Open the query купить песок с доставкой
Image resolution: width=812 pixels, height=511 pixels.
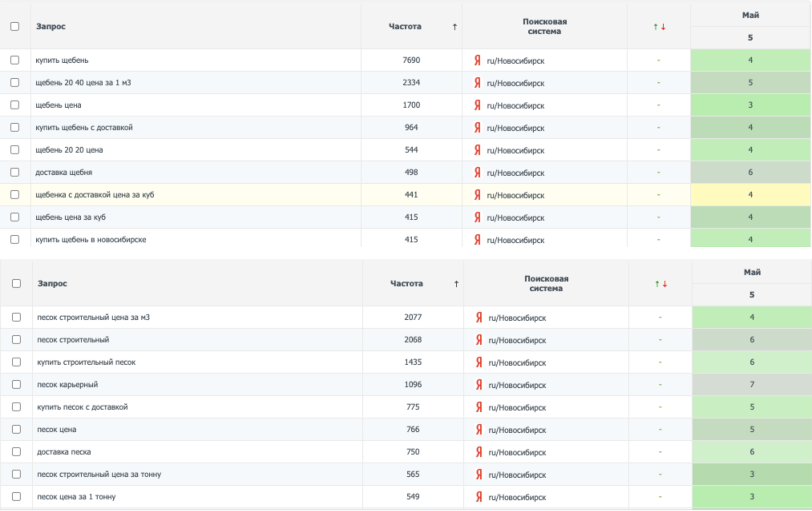point(82,407)
